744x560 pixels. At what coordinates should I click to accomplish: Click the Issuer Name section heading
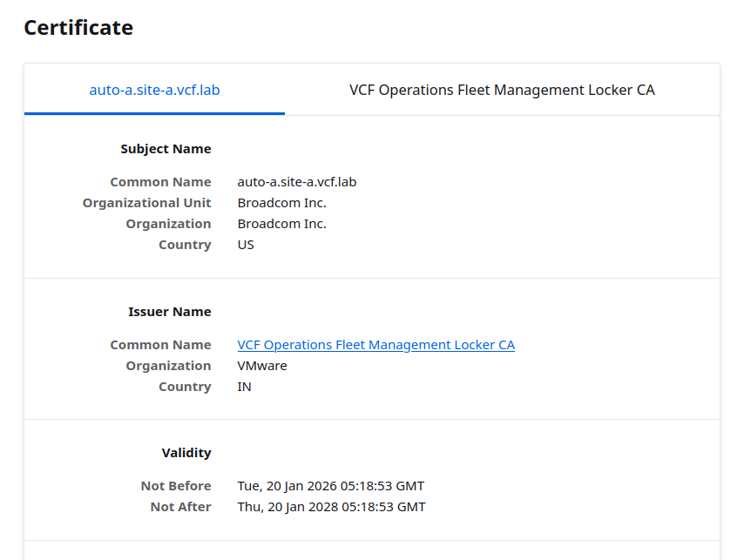click(x=169, y=312)
